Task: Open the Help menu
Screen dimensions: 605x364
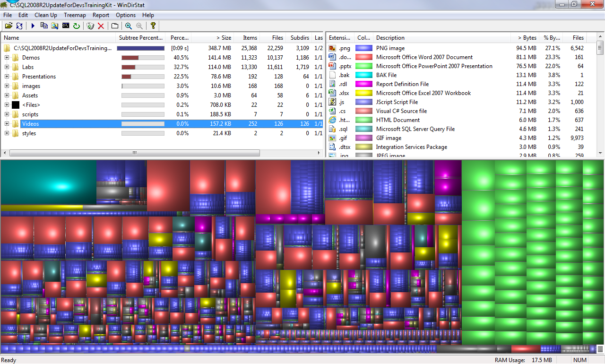Action: [148, 15]
